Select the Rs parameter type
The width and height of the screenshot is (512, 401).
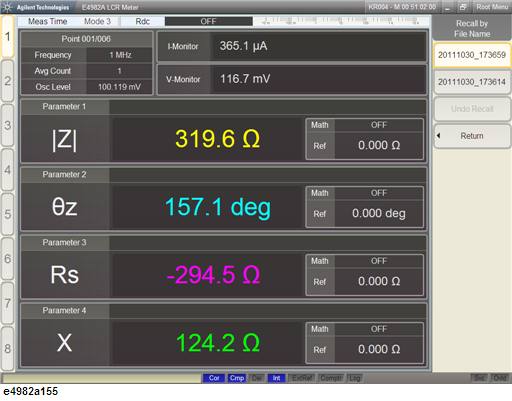[x=65, y=275]
